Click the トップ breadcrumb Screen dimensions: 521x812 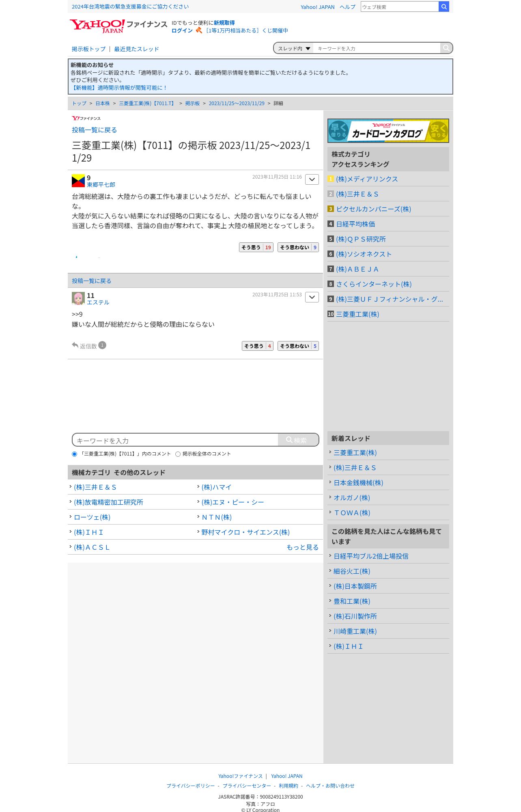click(79, 104)
